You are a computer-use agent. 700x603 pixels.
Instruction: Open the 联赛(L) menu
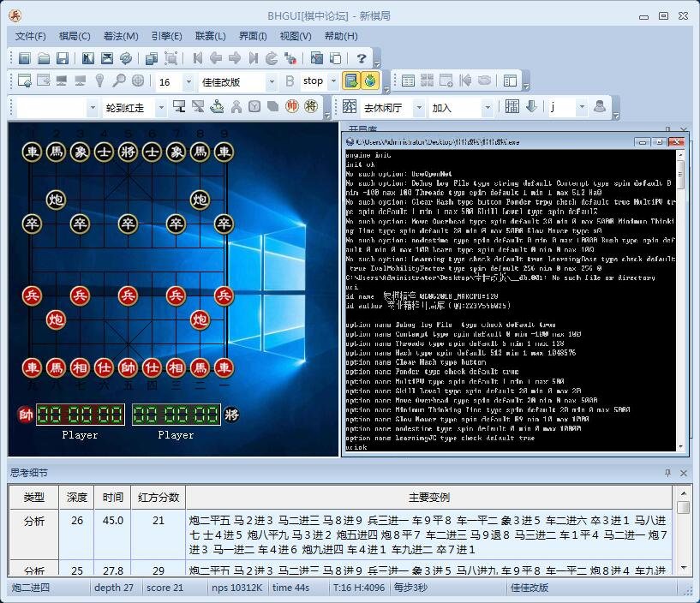pos(210,36)
